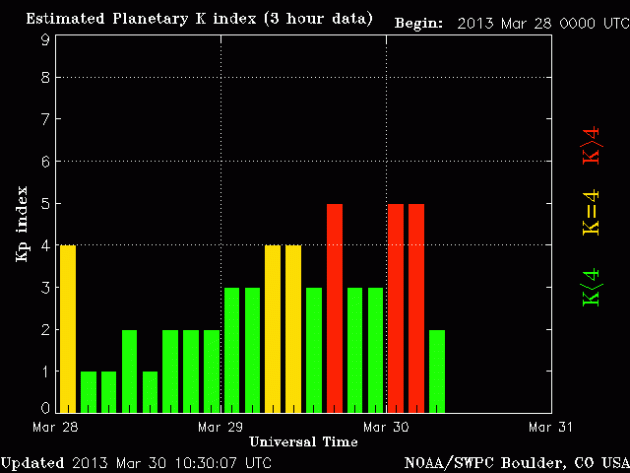Click the vertical 'Kp index' axis title
630x473 pixels.
(19, 223)
